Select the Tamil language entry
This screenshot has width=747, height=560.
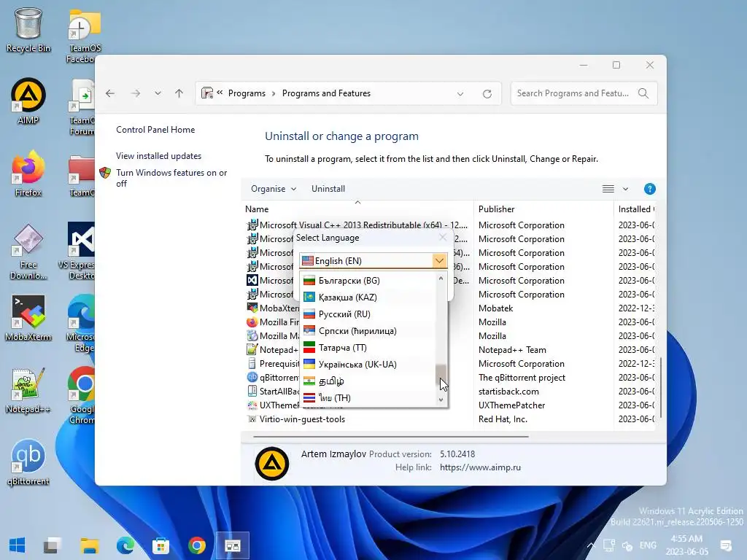coord(368,381)
